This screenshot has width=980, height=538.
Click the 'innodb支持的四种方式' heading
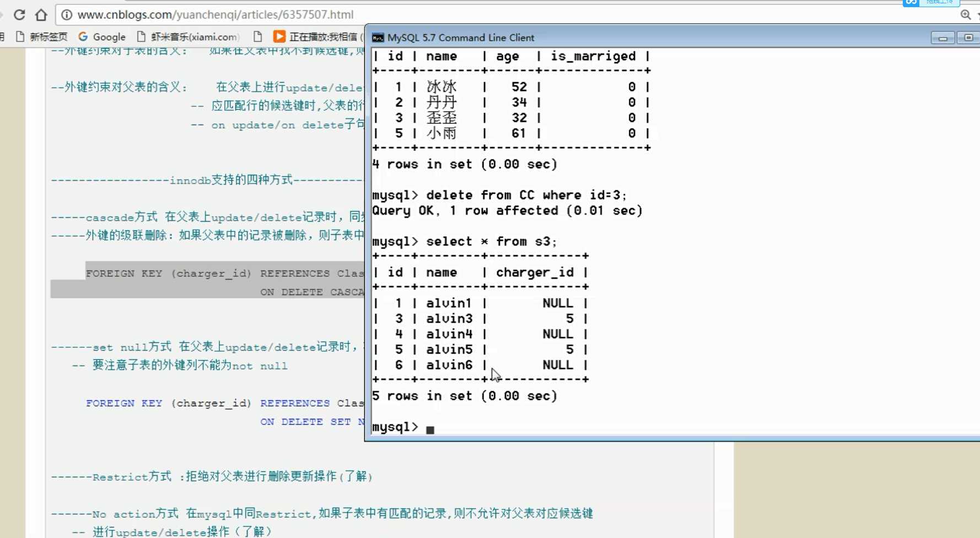click(231, 180)
